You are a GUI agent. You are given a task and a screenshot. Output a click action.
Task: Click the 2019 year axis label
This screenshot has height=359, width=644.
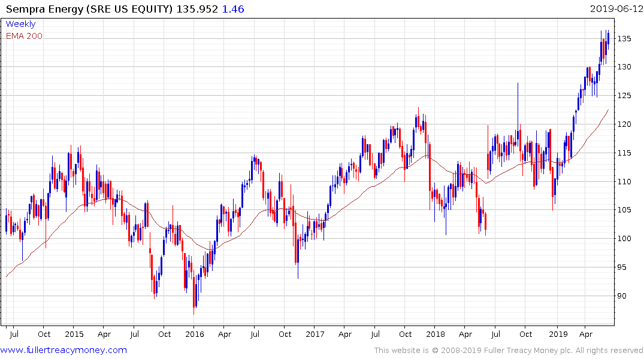(558, 334)
